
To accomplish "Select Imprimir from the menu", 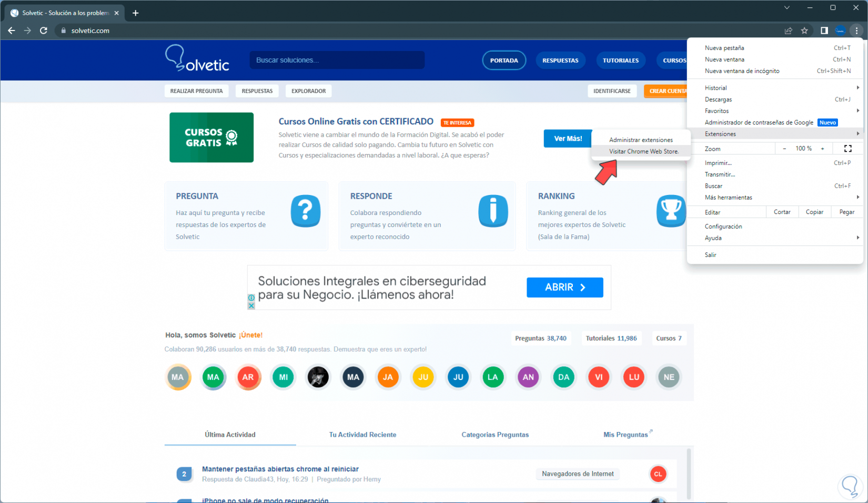I will [775, 163].
